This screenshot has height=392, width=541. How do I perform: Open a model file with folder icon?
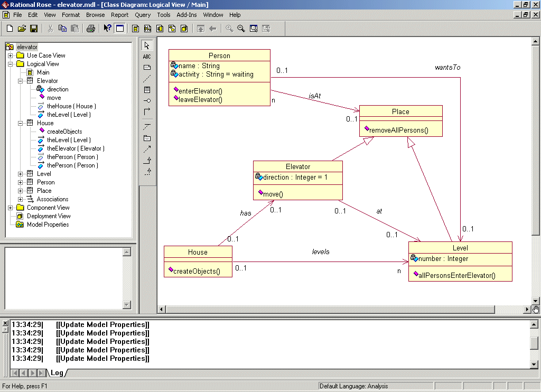22,29
